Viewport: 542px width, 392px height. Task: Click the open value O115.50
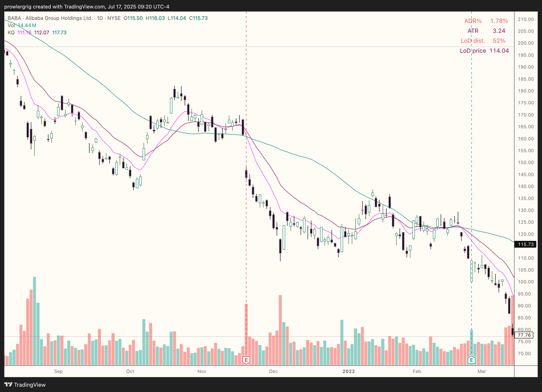point(133,18)
